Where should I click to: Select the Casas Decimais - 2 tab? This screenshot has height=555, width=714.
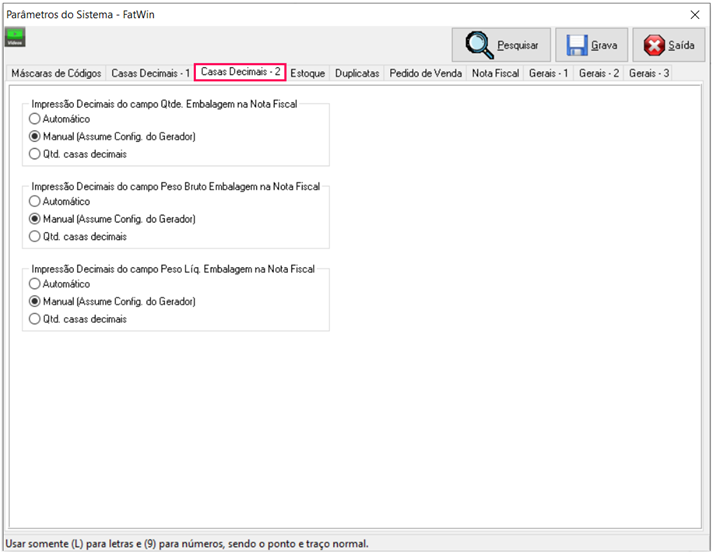(240, 73)
